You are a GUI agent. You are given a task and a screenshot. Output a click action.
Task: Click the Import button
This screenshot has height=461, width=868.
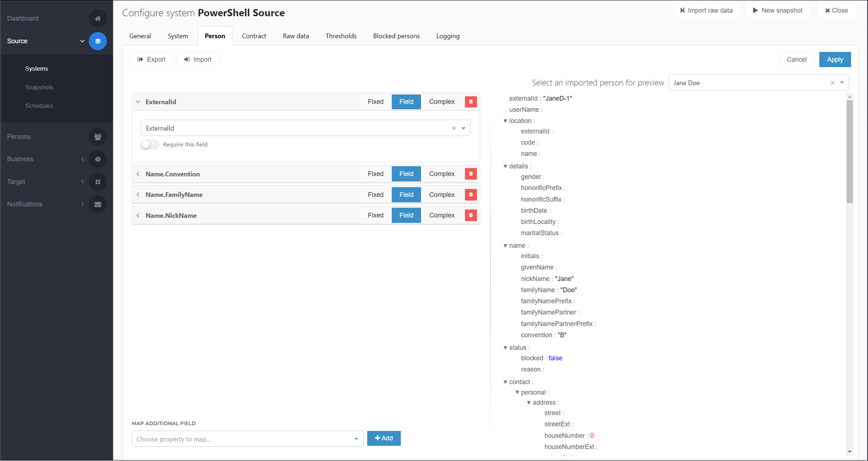click(x=198, y=60)
